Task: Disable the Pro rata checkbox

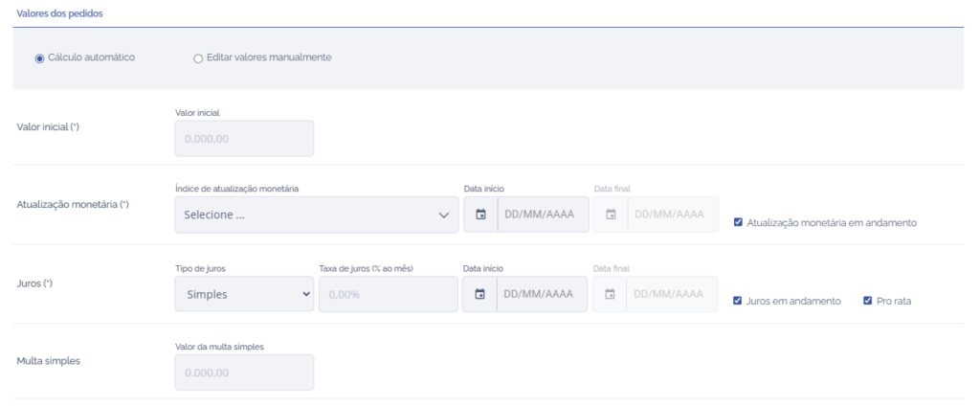Action: pos(868,301)
